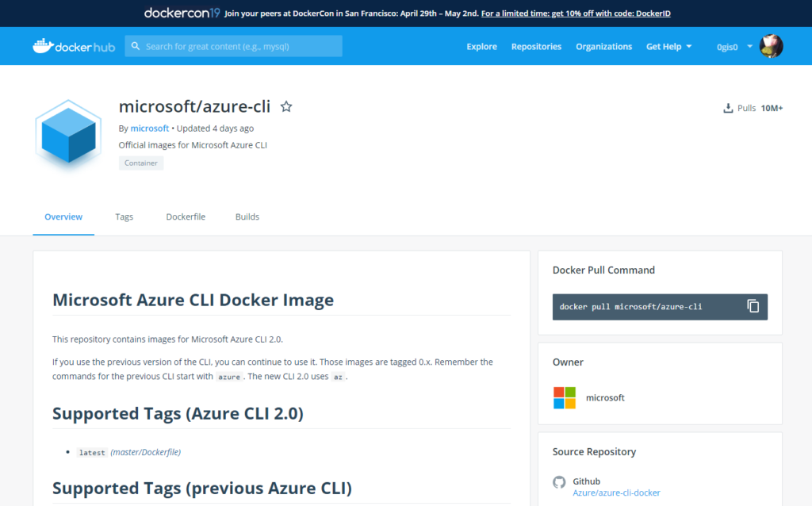The height and width of the screenshot is (506, 812).
Task: Open the master/Dockerfile link
Action: (146, 452)
